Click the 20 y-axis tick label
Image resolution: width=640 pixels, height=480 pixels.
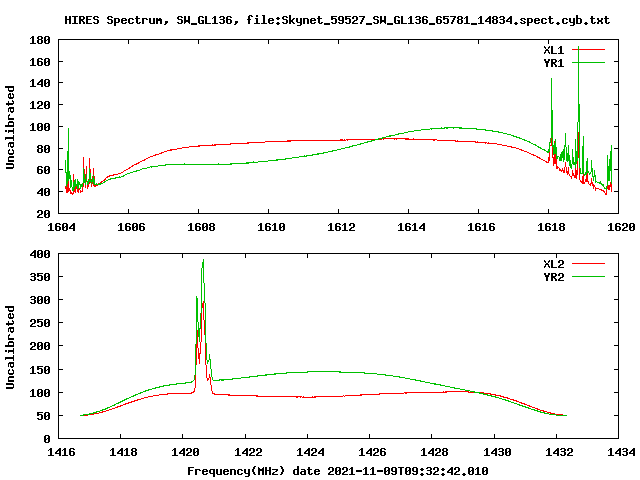(x=43, y=213)
